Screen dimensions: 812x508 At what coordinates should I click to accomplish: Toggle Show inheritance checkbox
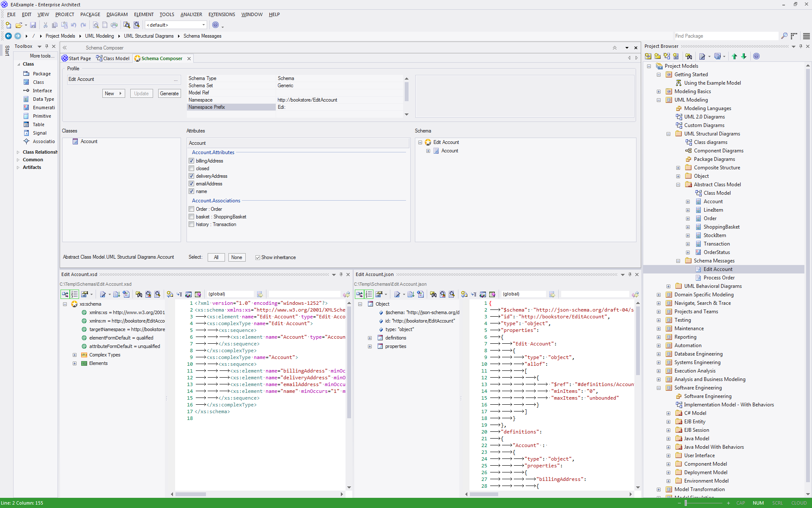coord(258,257)
